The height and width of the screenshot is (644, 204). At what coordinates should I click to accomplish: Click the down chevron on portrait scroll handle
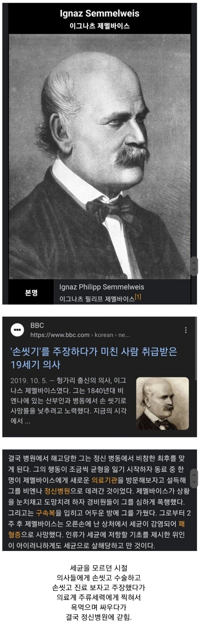[193, 270]
